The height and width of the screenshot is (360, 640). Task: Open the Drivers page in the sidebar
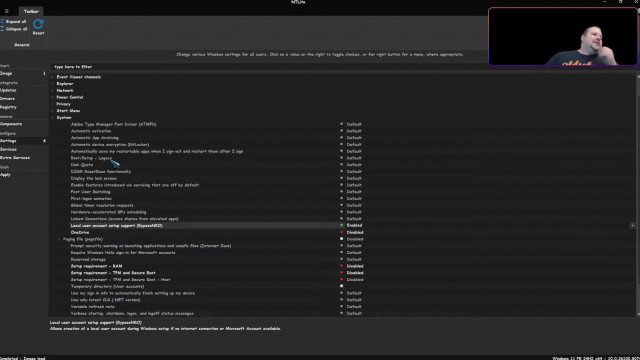7,98
